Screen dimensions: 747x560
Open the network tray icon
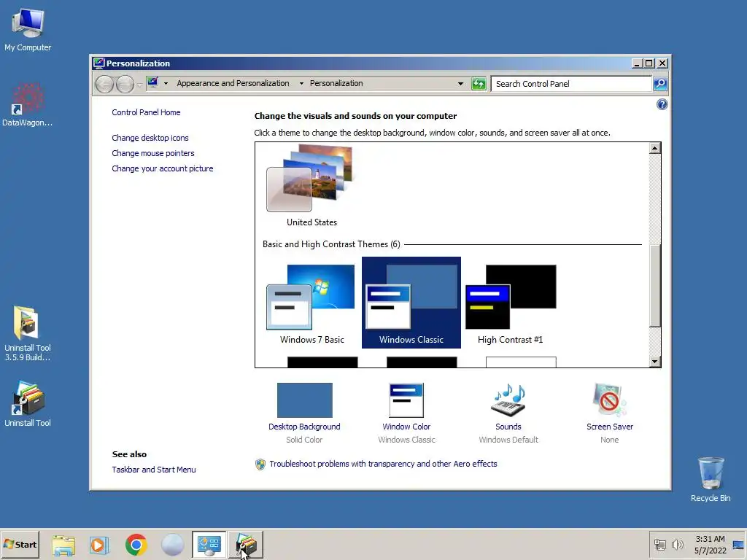click(x=659, y=545)
